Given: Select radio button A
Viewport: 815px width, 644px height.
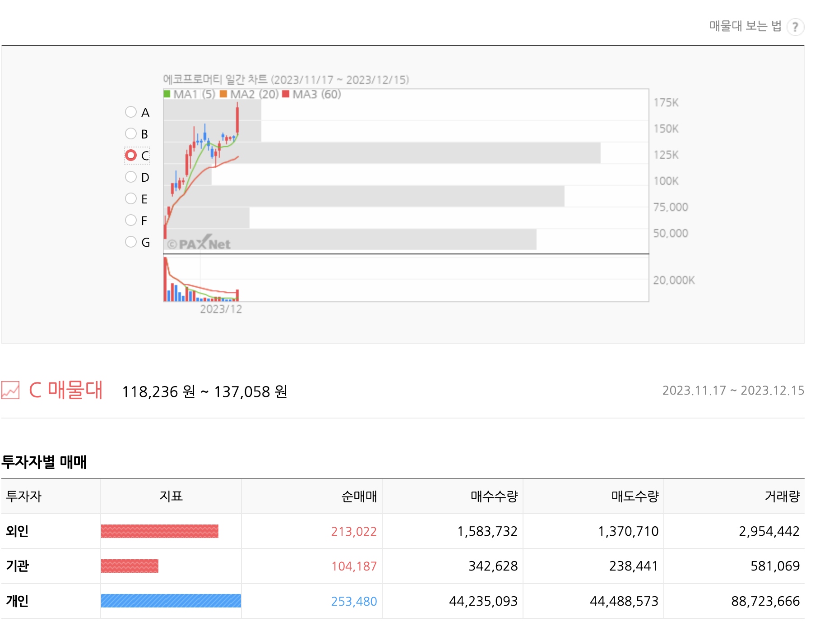Looking at the screenshot, I should click(131, 112).
